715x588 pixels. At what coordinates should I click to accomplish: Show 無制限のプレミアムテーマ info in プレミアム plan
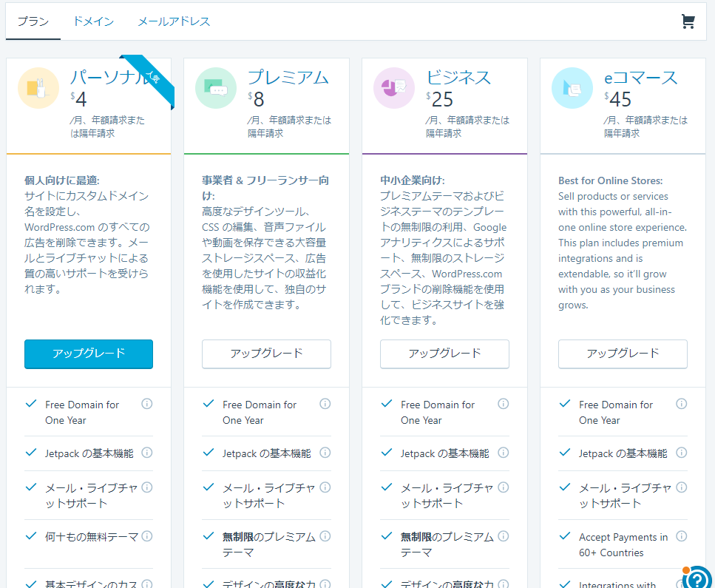click(325, 536)
